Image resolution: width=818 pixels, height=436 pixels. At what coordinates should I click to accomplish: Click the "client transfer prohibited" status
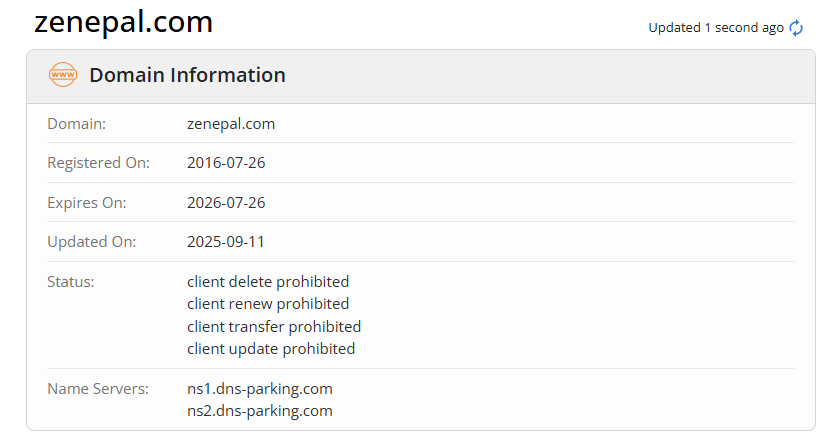[x=274, y=326]
